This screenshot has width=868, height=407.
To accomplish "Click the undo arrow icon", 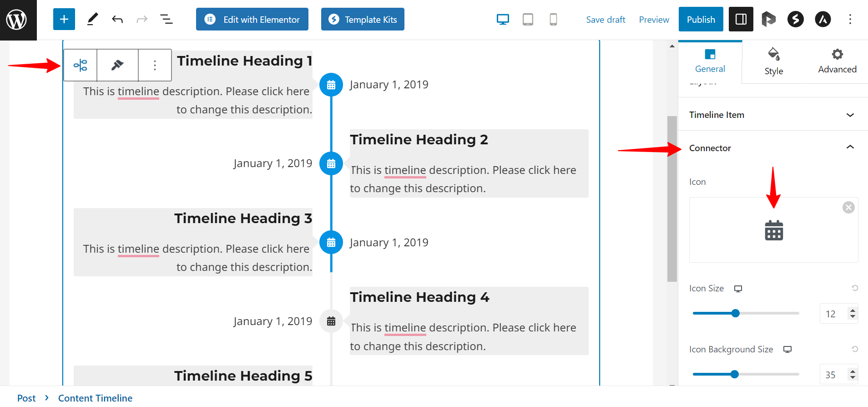I will pos(117,19).
